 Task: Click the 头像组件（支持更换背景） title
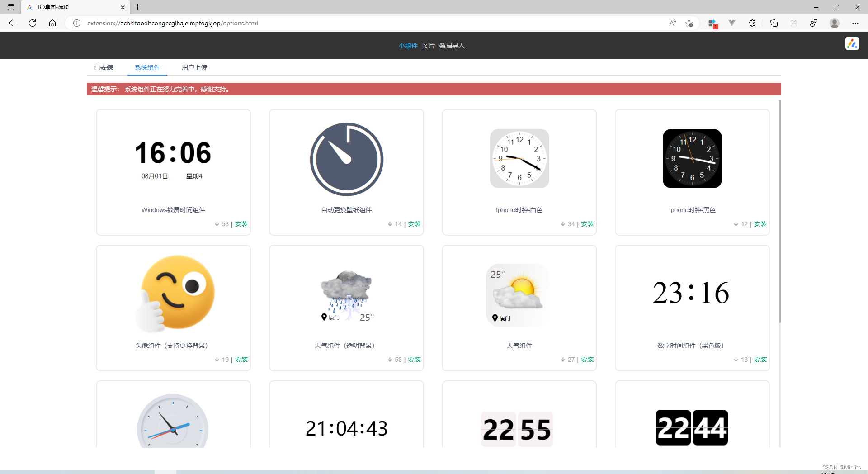173,346
